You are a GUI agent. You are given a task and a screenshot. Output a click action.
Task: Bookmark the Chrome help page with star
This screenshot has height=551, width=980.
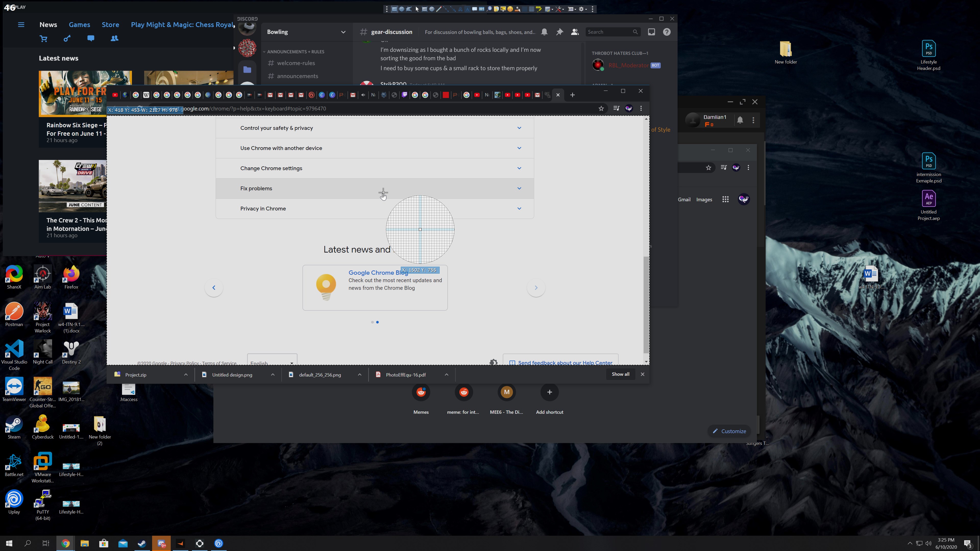coord(601,109)
